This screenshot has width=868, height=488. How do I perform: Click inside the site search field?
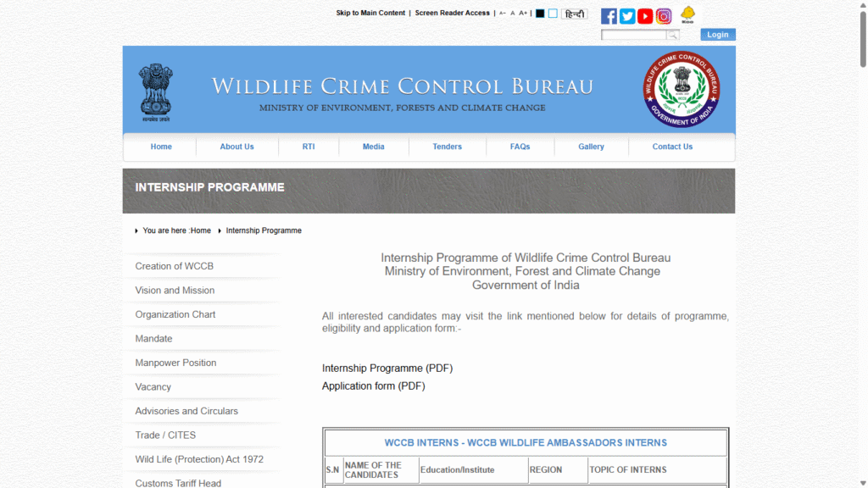(x=634, y=35)
